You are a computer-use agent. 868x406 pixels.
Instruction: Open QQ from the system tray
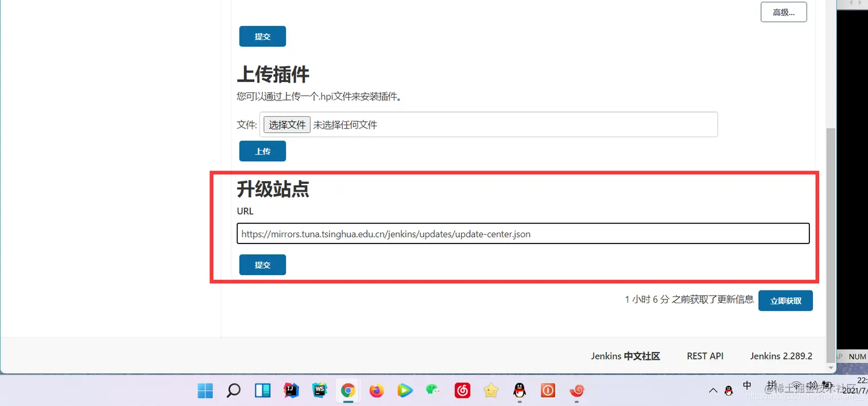tap(728, 390)
